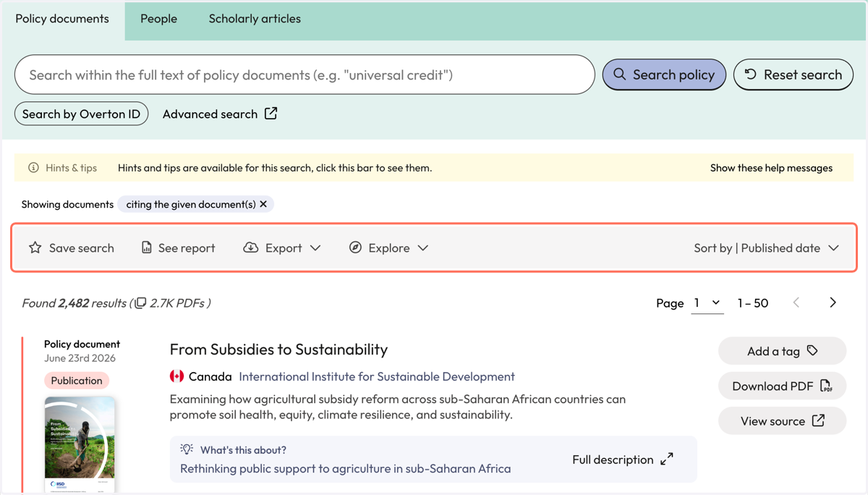Click the Reset search button

tap(793, 75)
